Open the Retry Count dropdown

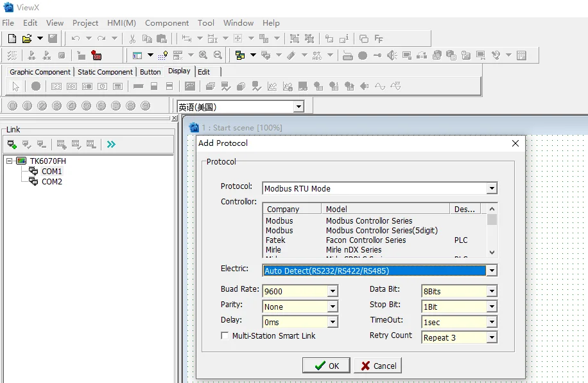pos(491,337)
